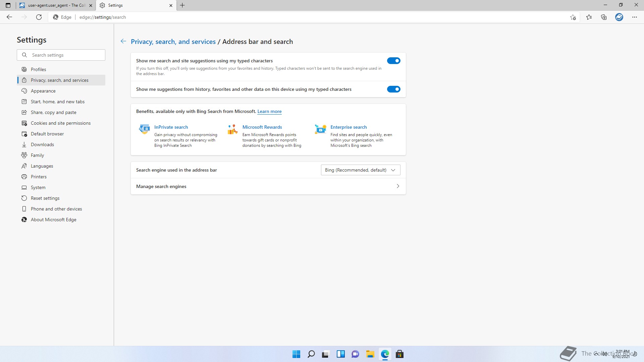Image resolution: width=644 pixels, height=362 pixels.
Task: Click the profile avatar icon
Action: pos(619,17)
